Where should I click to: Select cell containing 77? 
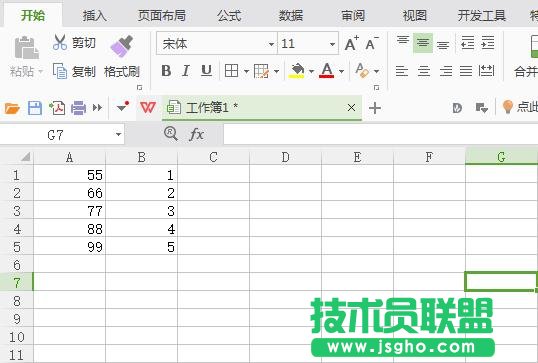tap(70, 211)
